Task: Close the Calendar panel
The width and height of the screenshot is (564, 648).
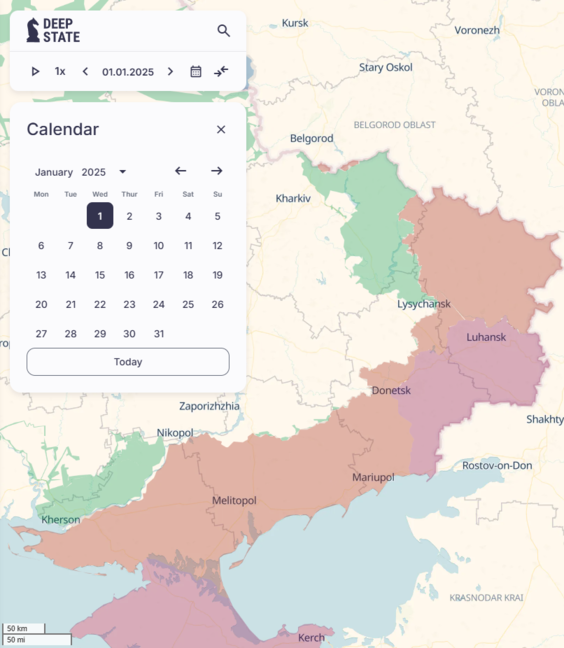Action: pos(221,129)
